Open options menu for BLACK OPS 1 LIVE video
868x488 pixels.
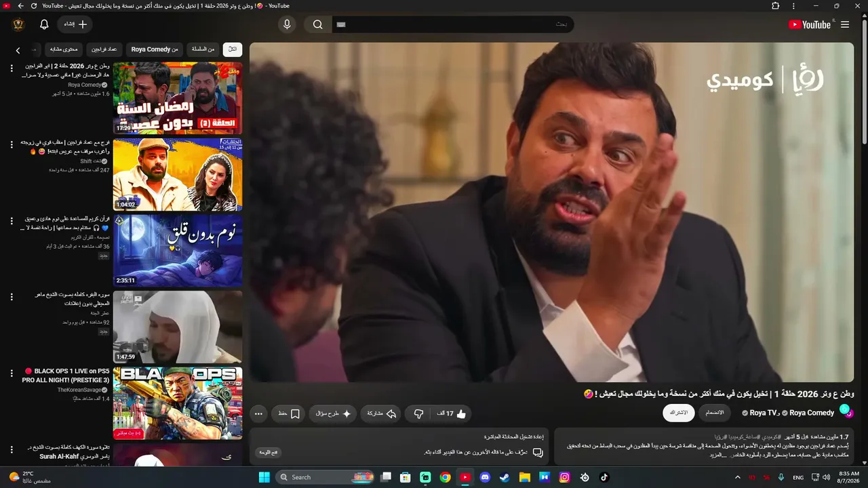point(12,373)
